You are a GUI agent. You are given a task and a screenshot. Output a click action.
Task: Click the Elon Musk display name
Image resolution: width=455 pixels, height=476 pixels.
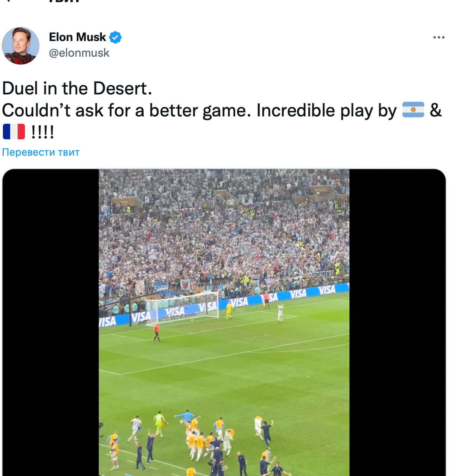tap(77, 37)
